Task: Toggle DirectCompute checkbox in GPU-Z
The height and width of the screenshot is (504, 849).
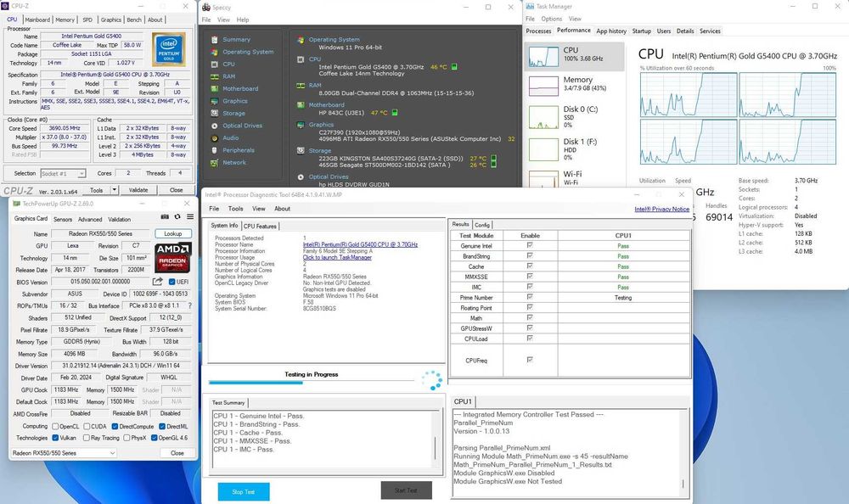Action: (x=115, y=427)
